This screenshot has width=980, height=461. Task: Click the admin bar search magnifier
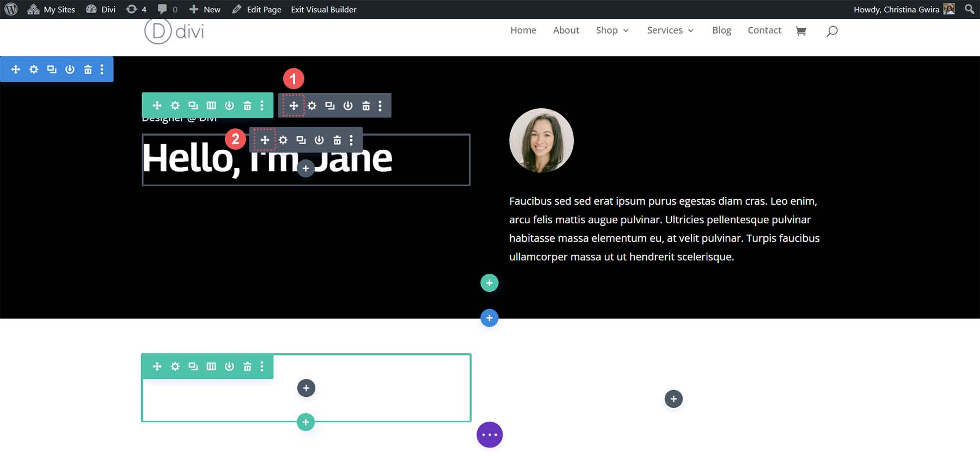coord(969,9)
